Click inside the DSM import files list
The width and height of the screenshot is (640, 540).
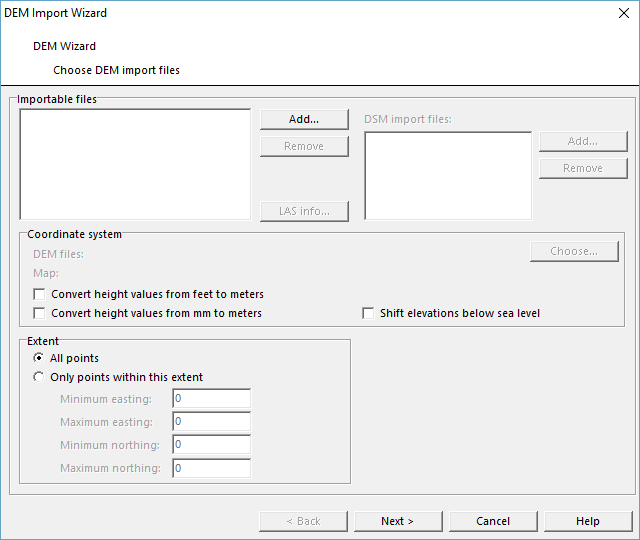448,176
